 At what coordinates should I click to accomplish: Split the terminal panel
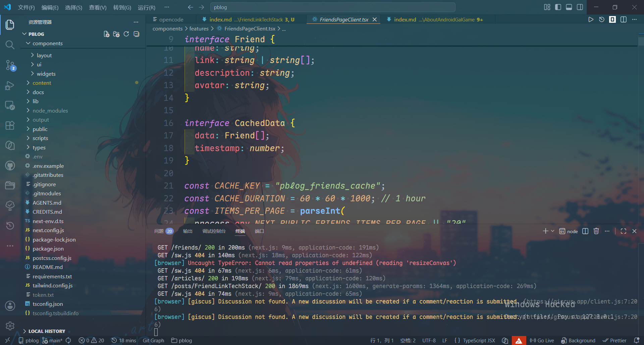tap(585, 231)
